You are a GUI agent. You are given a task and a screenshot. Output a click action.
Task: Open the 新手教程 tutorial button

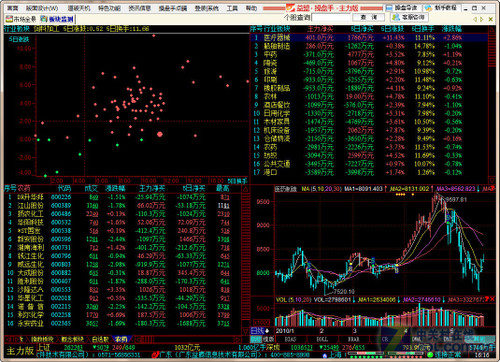pos(442,7)
